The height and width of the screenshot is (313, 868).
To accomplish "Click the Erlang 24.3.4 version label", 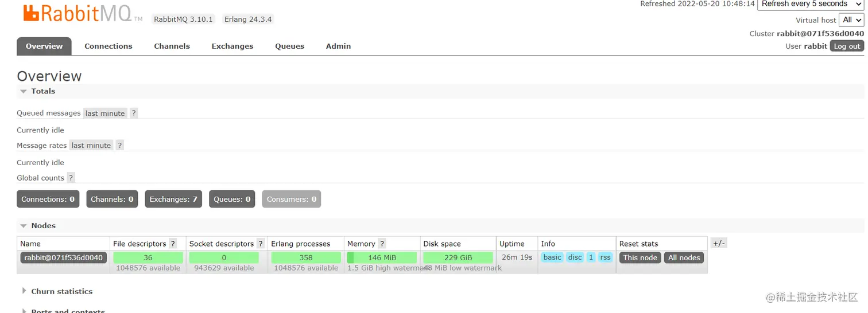I will [x=248, y=19].
